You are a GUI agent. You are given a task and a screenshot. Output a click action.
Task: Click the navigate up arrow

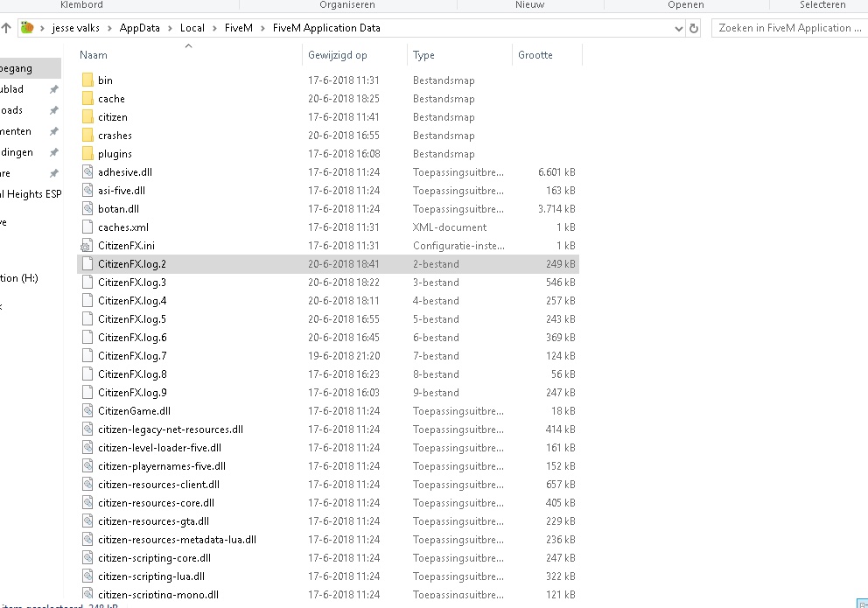pyautogui.click(x=8, y=27)
